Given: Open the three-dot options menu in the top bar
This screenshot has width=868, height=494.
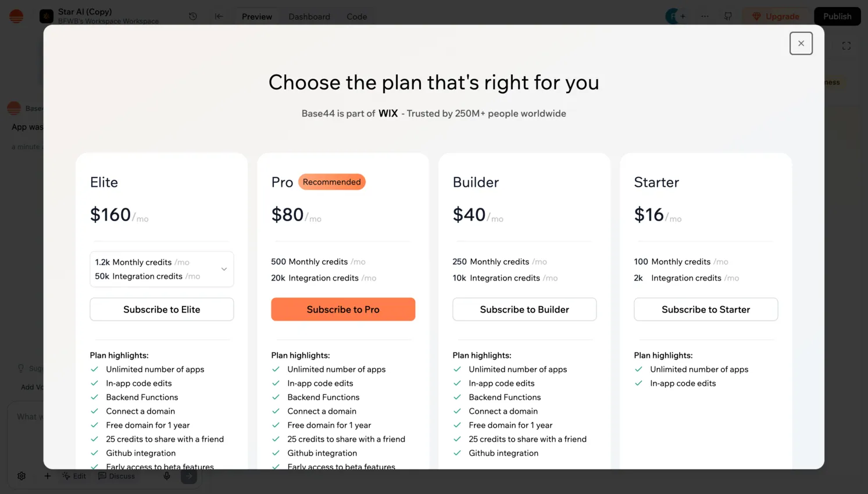Looking at the screenshot, I should [x=705, y=16].
